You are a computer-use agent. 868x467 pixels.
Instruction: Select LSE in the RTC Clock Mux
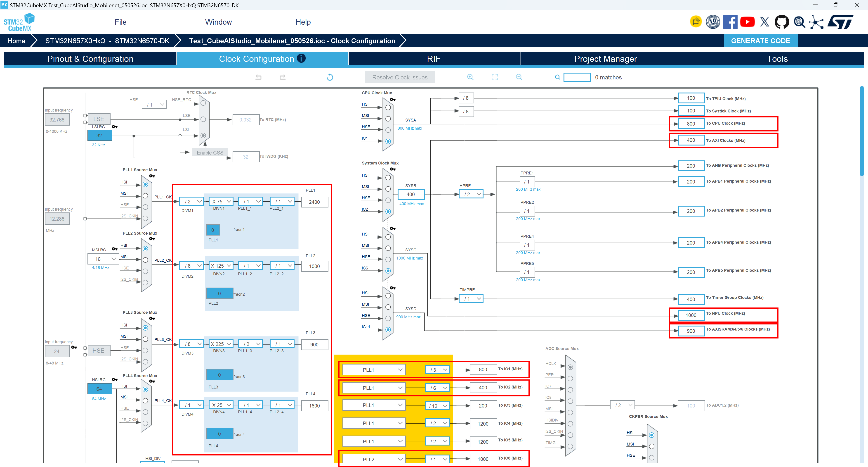click(x=203, y=119)
